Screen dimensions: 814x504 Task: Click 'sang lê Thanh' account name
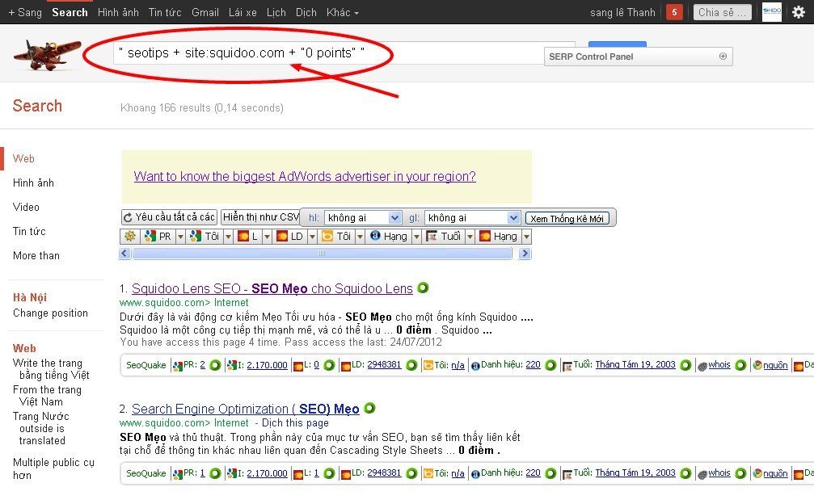point(622,12)
